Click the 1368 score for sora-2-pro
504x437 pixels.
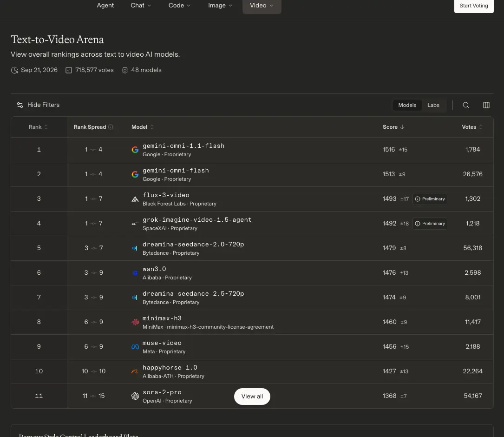[389, 396]
